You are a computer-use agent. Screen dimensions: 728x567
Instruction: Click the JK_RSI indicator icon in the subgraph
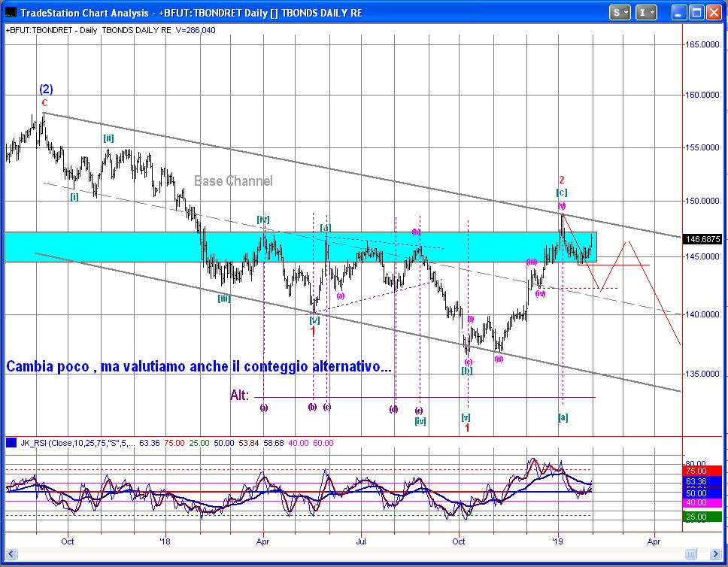tap(11, 443)
